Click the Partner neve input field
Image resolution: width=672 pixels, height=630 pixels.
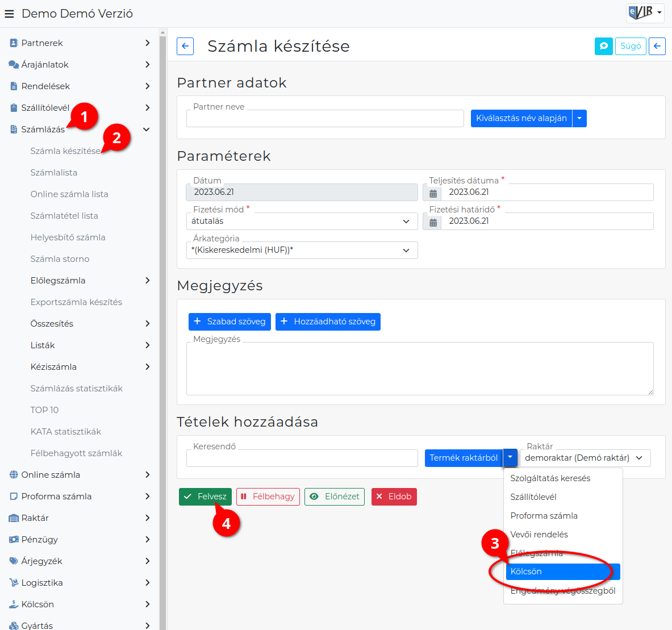[x=325, y=118]
